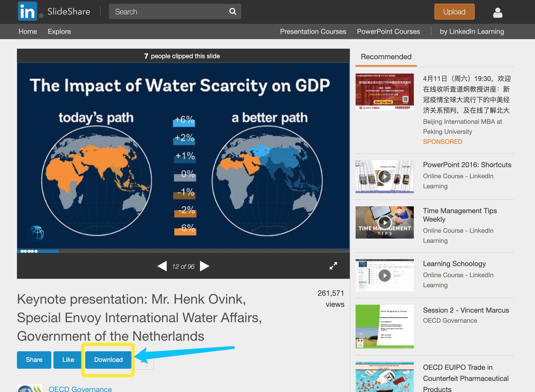Open the Time Management Tips Weekly title
This screenshot has height=392, width=535.
460,215
